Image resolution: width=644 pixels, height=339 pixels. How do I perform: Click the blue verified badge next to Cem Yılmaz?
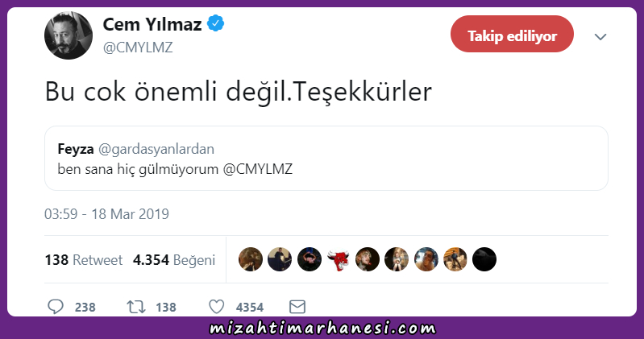216,23
